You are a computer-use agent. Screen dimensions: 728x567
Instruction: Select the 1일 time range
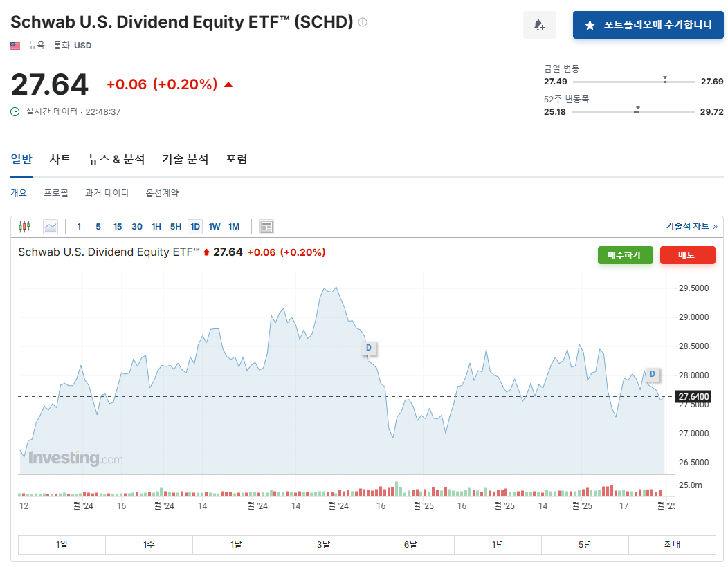click(x=62, y=544)
